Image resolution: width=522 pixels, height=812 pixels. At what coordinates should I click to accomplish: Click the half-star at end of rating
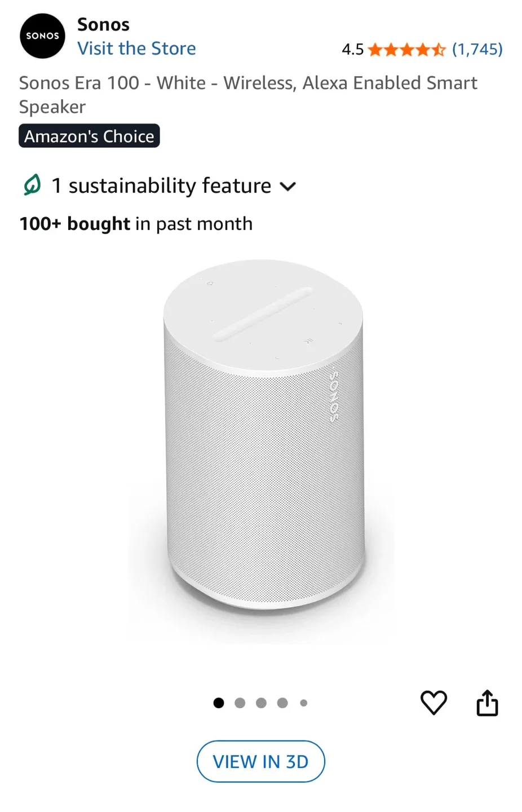click(x=438, y=50)
